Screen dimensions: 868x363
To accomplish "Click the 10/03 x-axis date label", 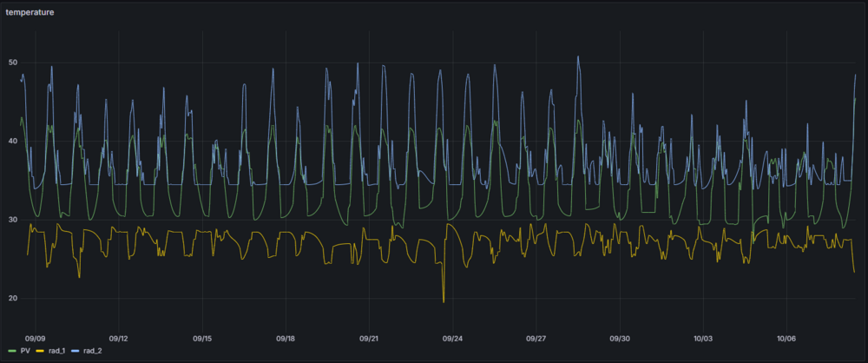I will (x=703, y=339).
